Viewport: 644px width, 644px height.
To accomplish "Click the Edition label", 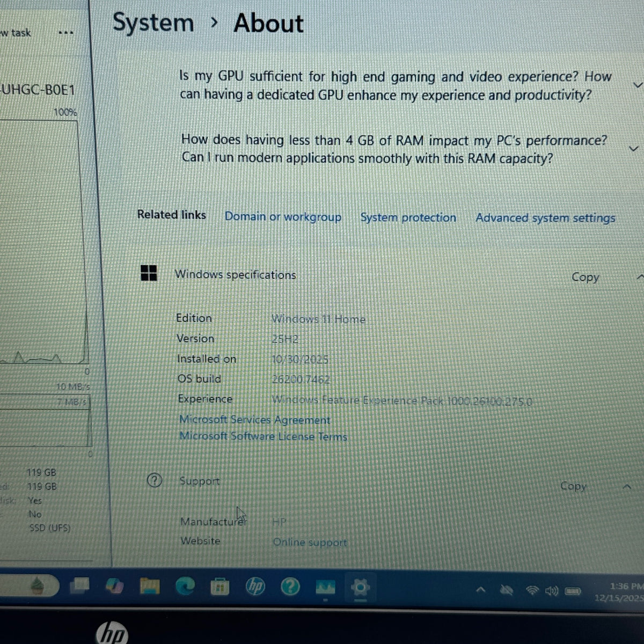I will click(x=194, y=318).
